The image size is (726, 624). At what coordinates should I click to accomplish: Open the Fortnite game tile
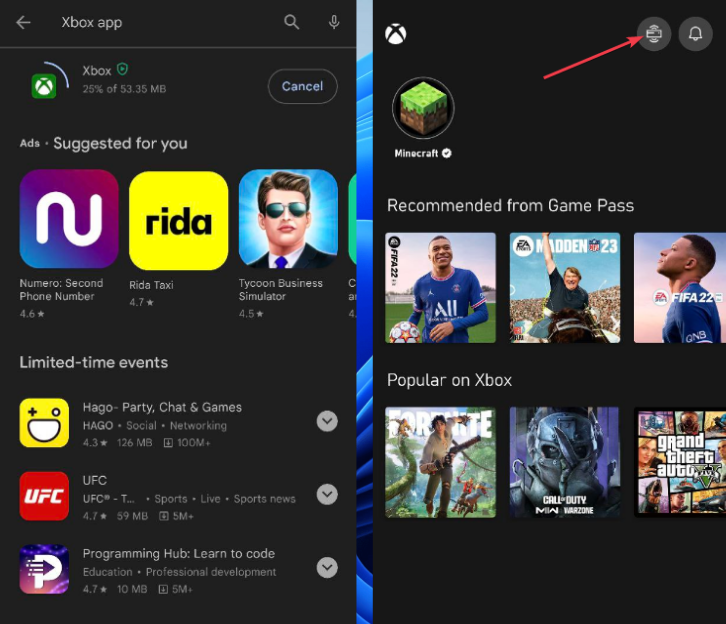440,462
